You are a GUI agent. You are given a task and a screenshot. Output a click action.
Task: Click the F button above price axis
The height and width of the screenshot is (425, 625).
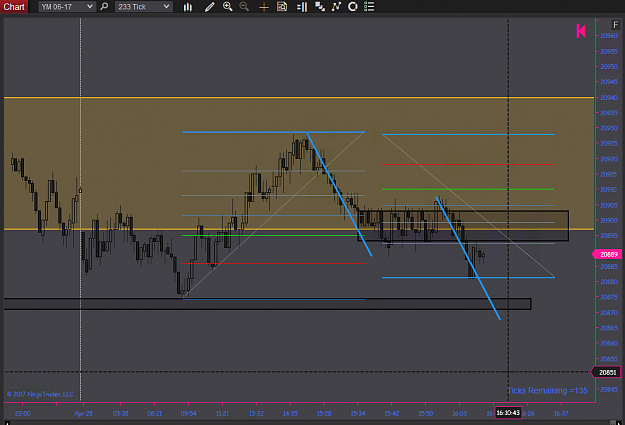coord(615,25)
